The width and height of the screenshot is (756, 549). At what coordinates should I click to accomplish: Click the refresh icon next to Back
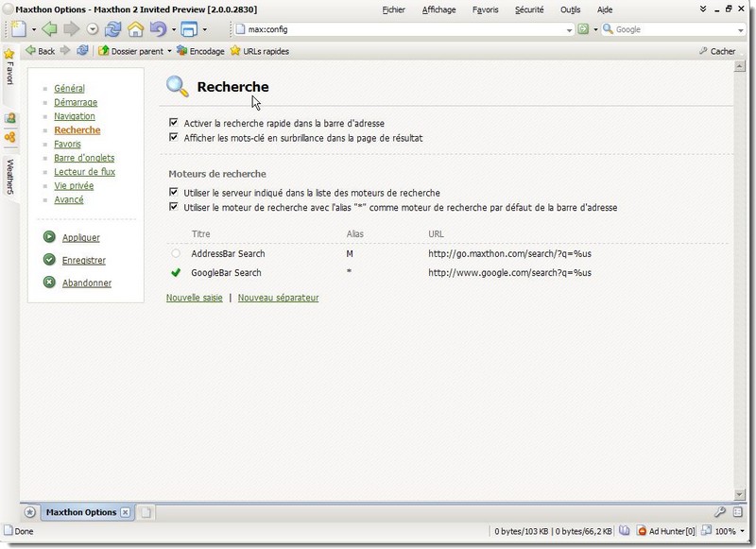pos(82,50)
